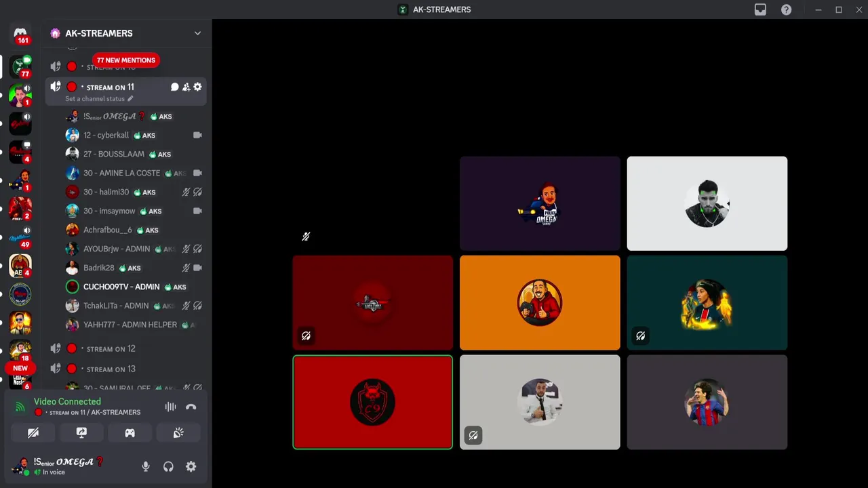Open the round blue-red emblem server icon
Image resolution: width=868 pixels, height=488 pixels.
point(20,294)
